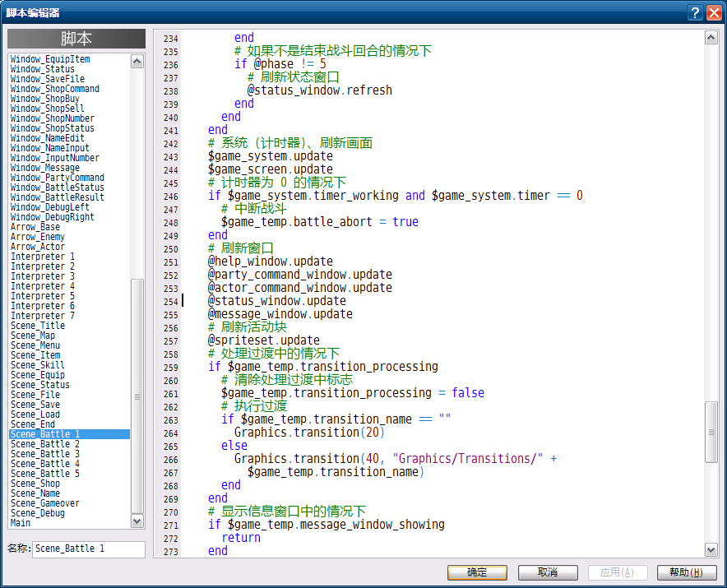Click the help question mark title icon
Viewport: 727px width, 588px height.
pos(695,12)
